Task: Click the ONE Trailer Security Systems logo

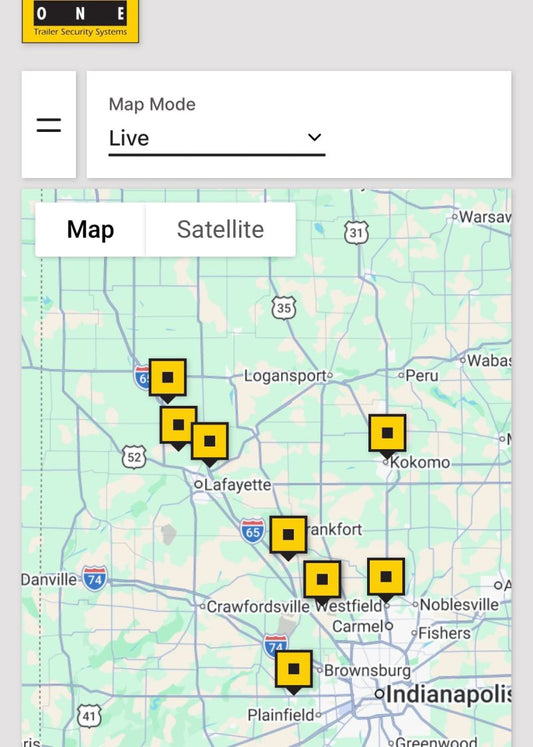Action: tap(80, 21)
